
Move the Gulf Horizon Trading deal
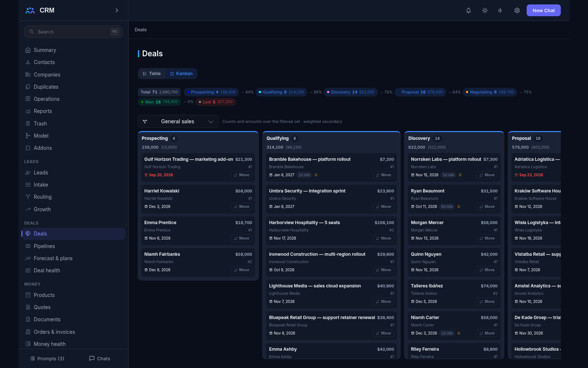tap(241, 175)
